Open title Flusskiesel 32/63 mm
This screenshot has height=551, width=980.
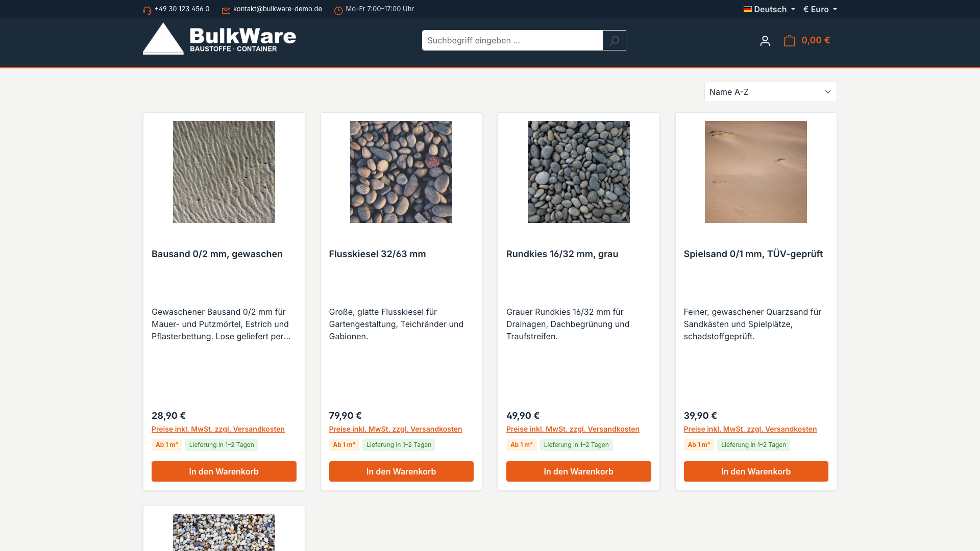click(377, 254)
